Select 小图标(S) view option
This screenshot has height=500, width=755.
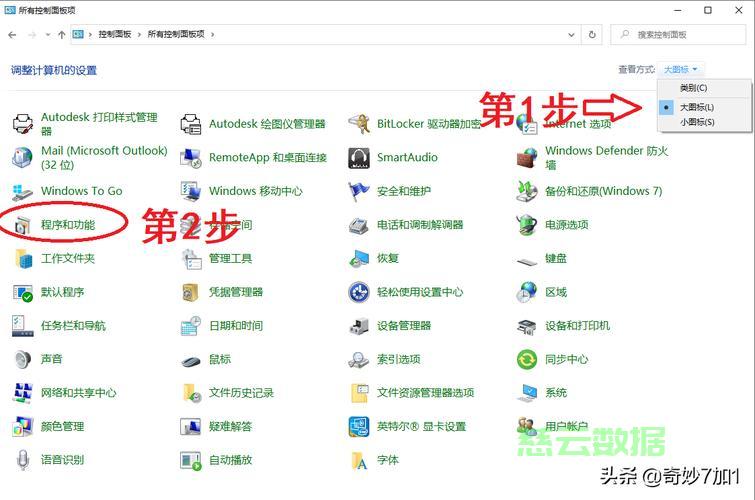tap(696, 122)
